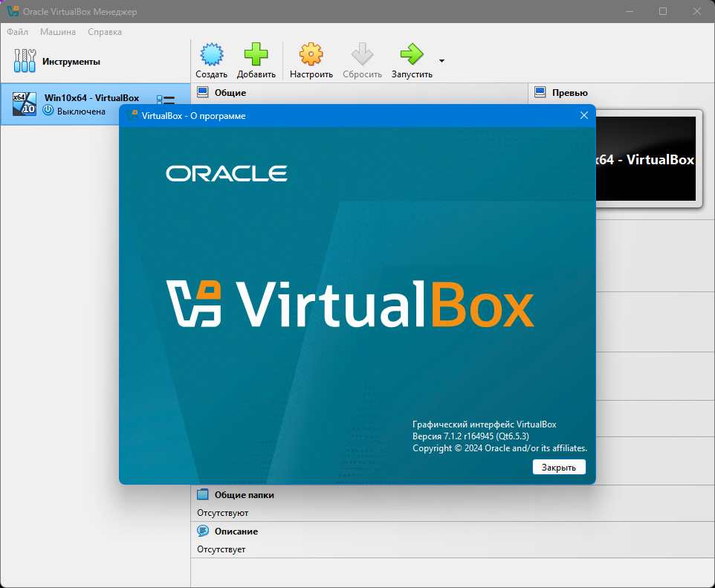The width and height of the screenshot is (715, 588).
Task: Start the VM with Запустить arrow
Action: 412,54
